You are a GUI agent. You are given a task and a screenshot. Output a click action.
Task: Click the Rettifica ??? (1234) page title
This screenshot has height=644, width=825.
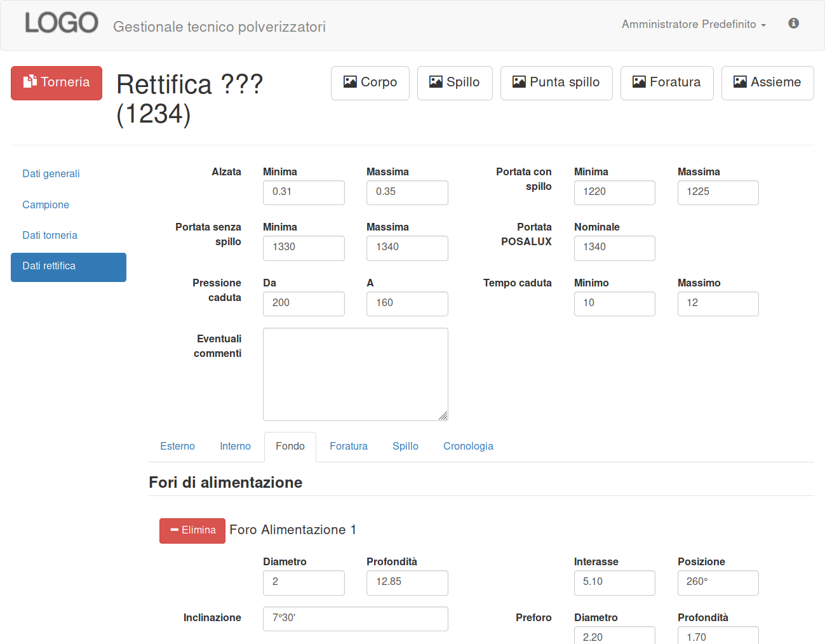[x=189, y=99]
